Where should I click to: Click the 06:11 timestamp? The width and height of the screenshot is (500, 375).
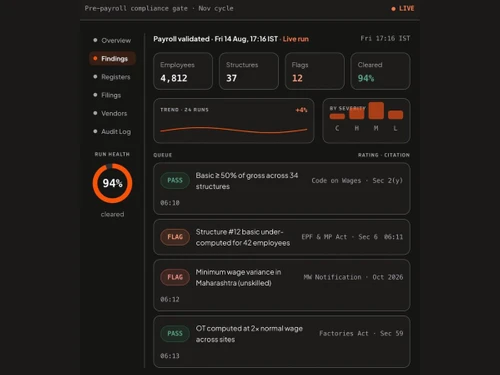(x=393, y=237)
